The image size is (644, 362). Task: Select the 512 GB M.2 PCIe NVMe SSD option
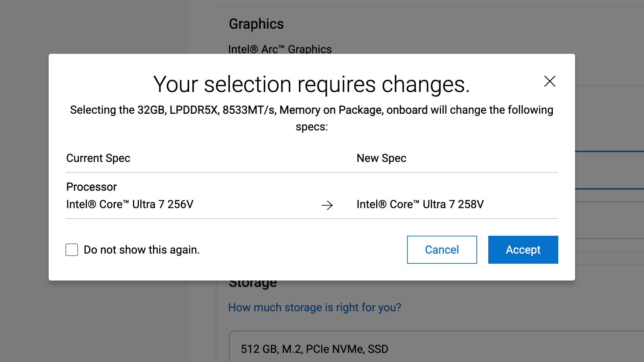click(x=314, y=349)
